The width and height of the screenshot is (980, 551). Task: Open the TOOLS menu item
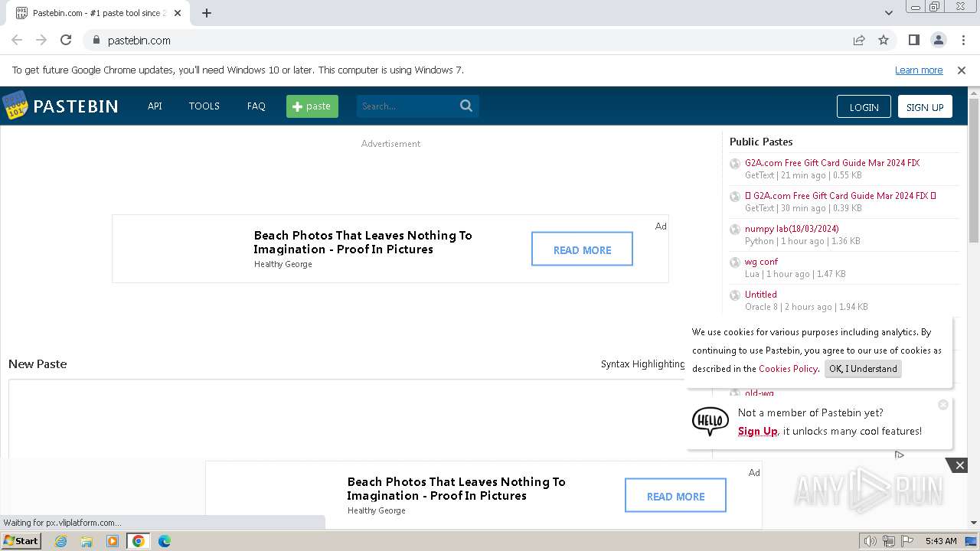pyautogui.click(x=204, y=106)
